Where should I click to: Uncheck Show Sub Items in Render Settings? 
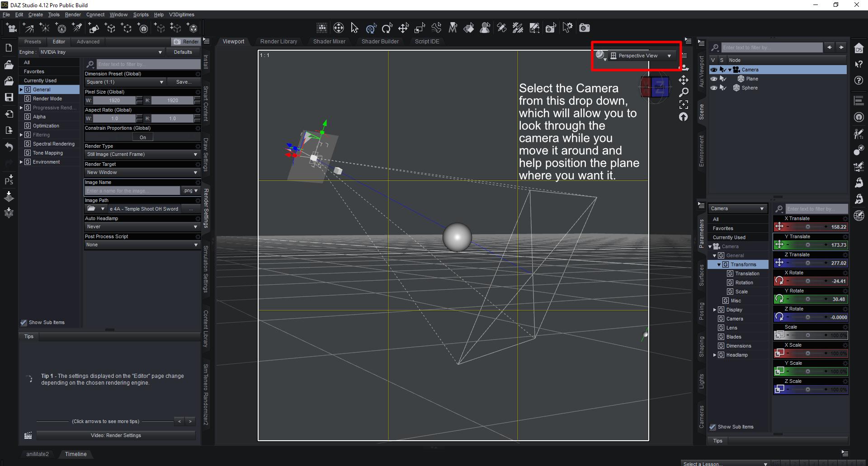tap(24, 323)
